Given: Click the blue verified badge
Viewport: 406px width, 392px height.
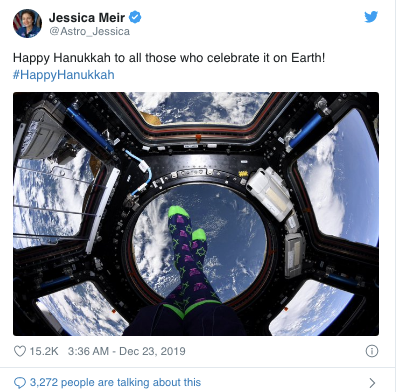Looking at the screenshot, I should click(135, 17).
